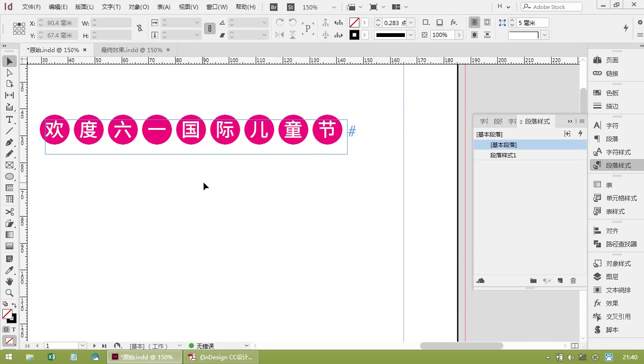The width and height of the screenshot is (644, 364).
Task: Toggle constrain proportions for width and height
Action: click(x=139, y=28)
